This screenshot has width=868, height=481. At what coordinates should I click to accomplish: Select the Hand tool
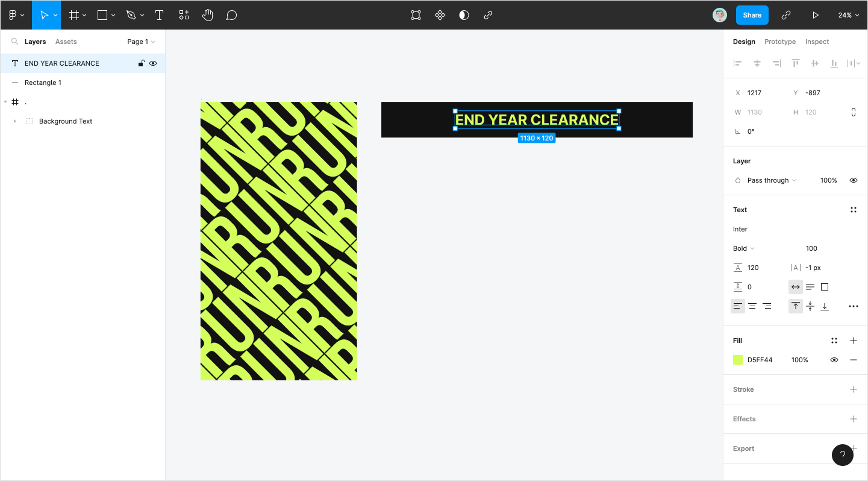coord(207,15)
